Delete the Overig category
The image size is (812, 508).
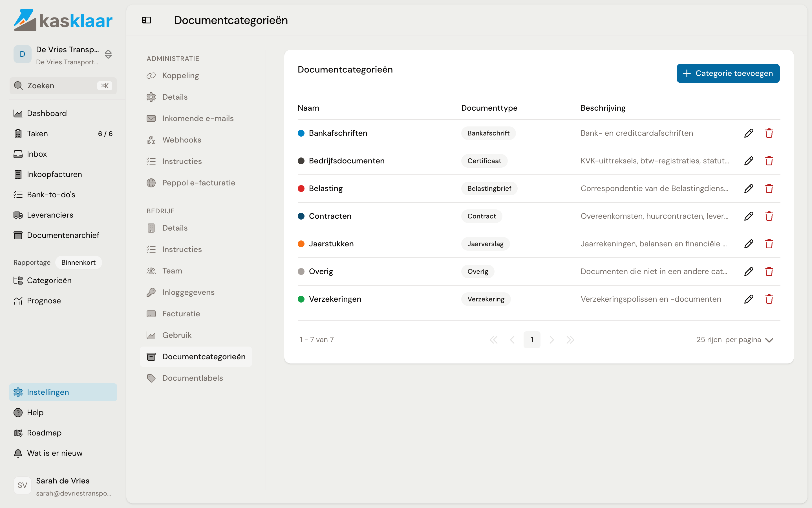769,271
